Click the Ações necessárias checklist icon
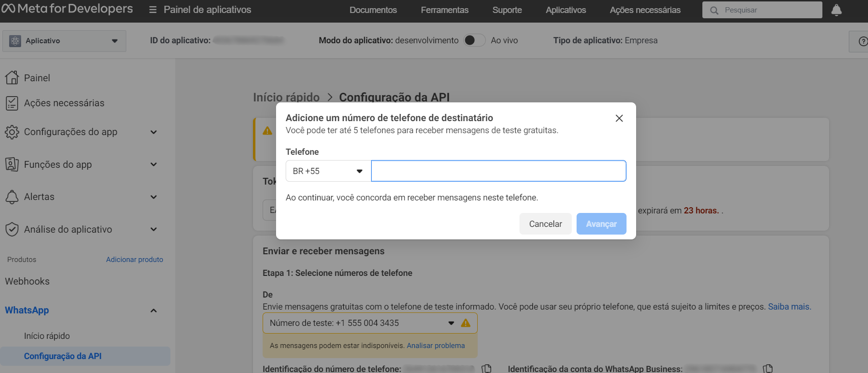868x373 pixels. point(12,103)
